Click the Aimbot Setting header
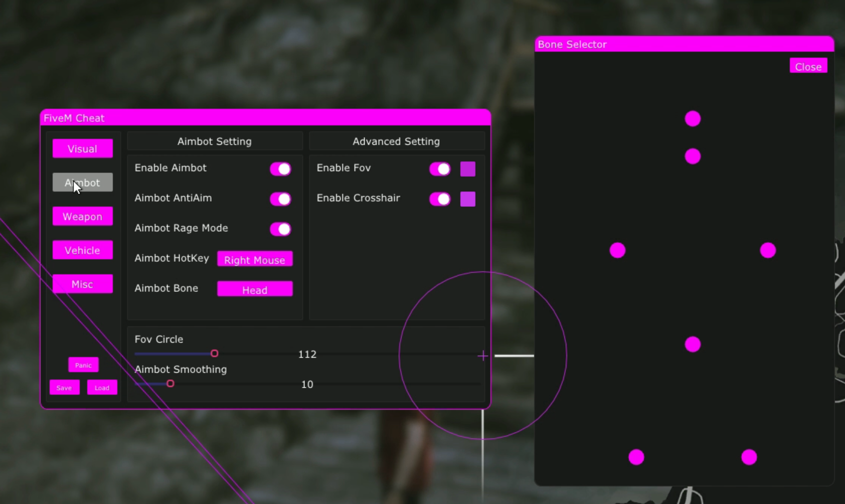 [x=215, y=141]
